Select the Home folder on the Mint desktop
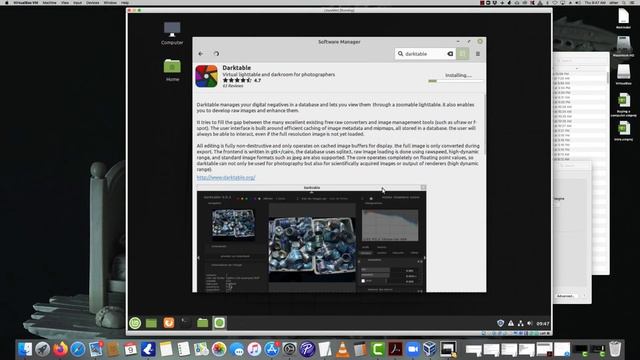Screen dimensions: 640x360 coord(172,70)
